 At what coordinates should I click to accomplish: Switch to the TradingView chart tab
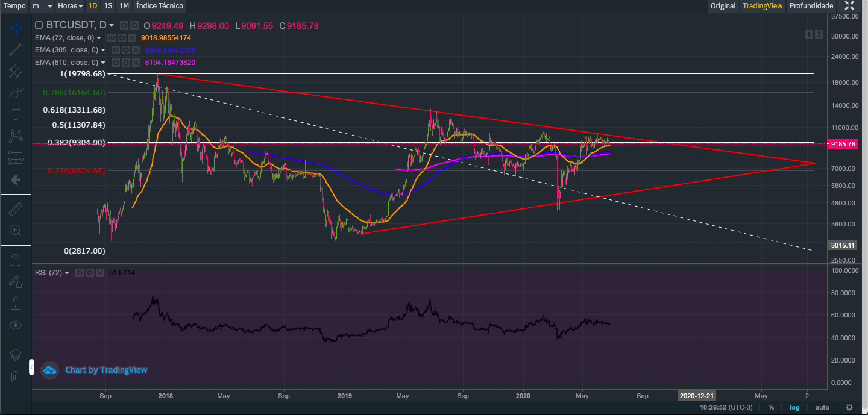coord(763,6)
